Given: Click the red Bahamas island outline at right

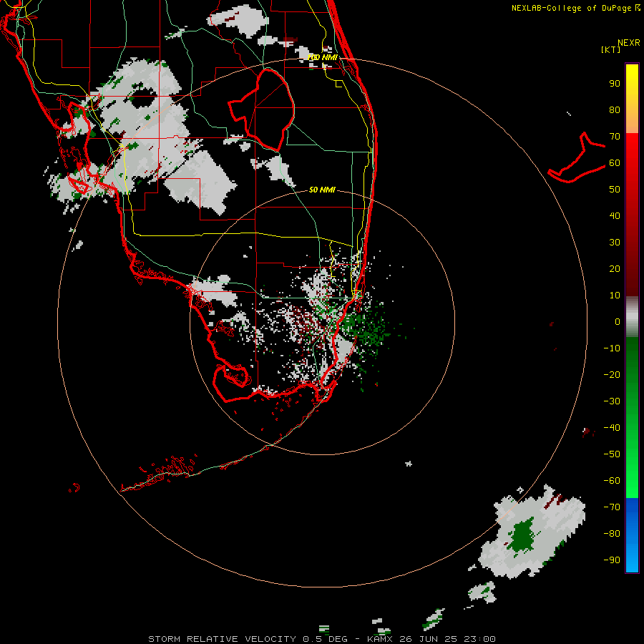Looking at the screenshot, I should coord(577,158).
